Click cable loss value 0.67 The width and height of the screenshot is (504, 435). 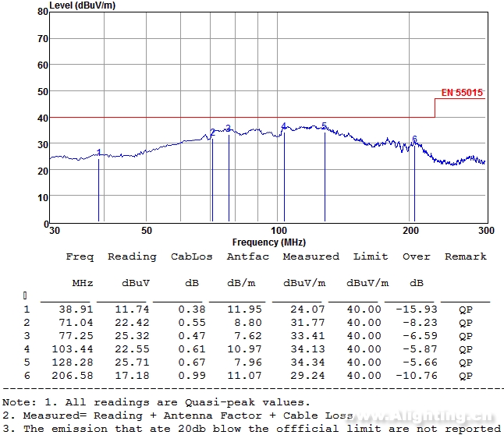click(x=192, y=362)
